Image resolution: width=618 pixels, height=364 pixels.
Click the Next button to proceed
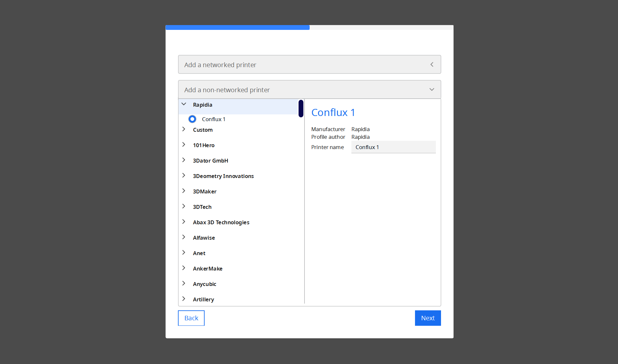[x=428, y=318]
